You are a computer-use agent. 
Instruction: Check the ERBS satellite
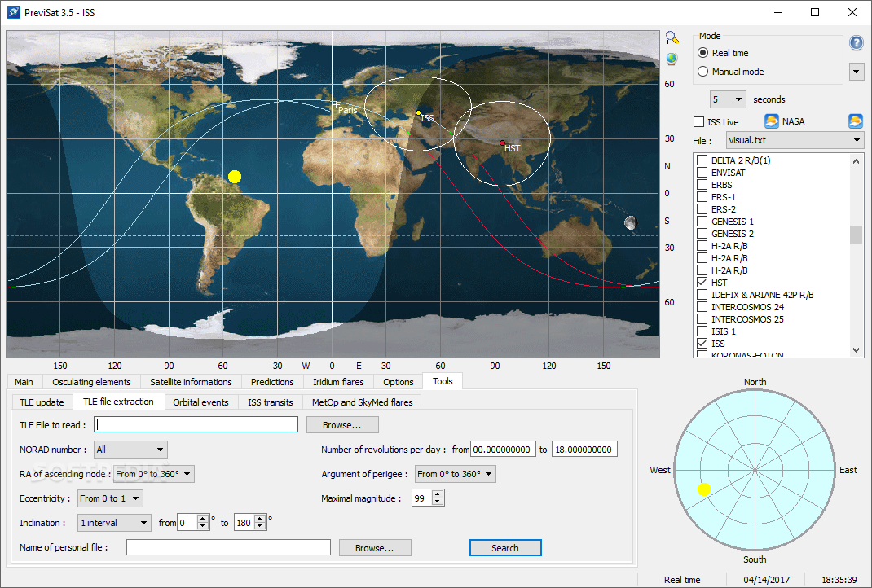pos(702,185)
